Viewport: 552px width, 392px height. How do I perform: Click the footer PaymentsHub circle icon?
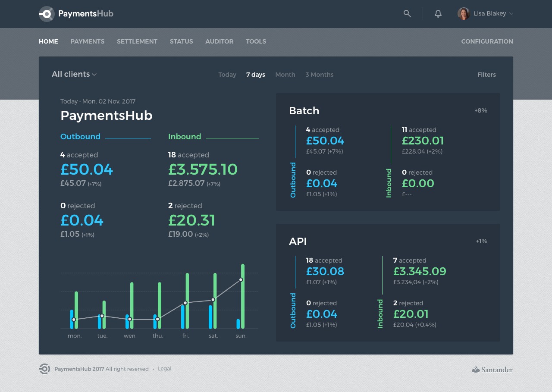pos(44,369)
